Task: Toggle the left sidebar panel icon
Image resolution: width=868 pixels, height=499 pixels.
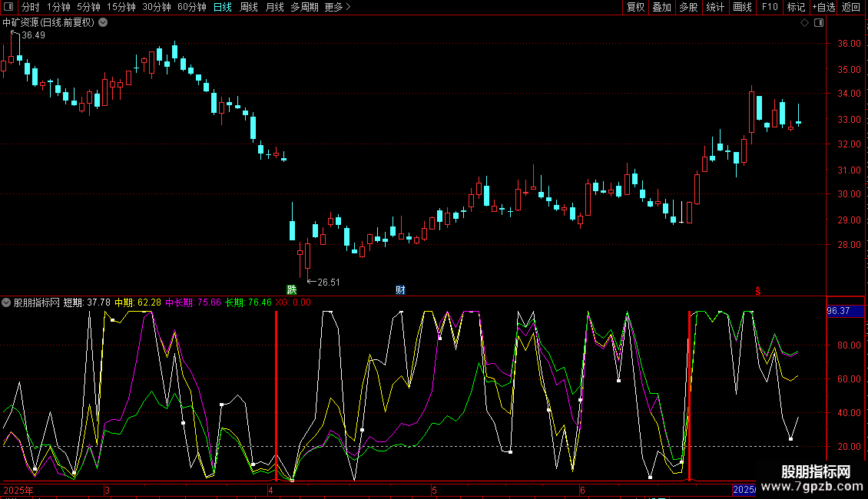Action: click(7, 7)
